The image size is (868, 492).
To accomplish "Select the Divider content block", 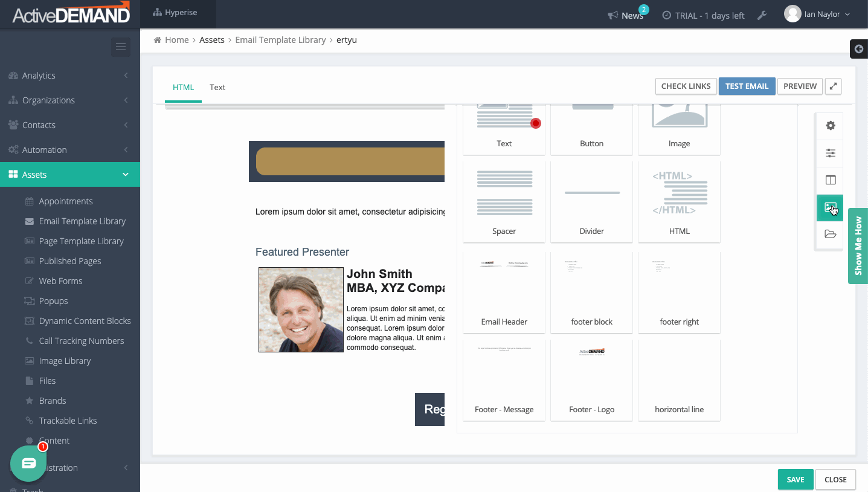I will 592,201.
